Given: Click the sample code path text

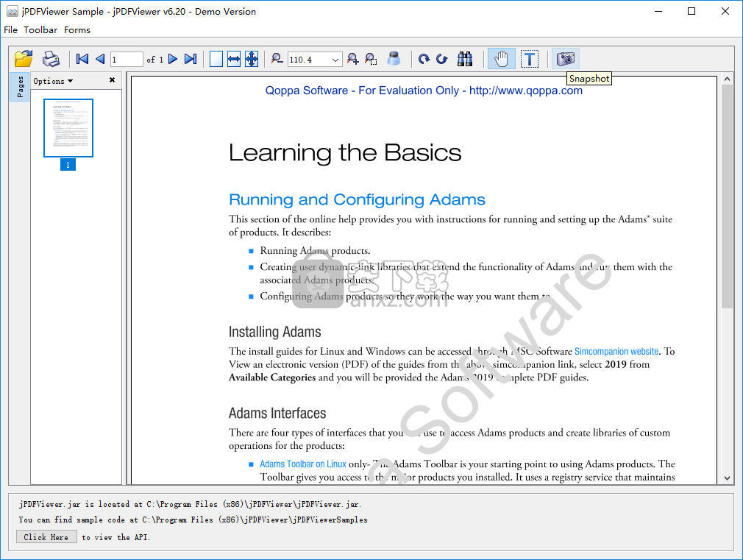Looking at the screenshot, I should click(193, 520).
